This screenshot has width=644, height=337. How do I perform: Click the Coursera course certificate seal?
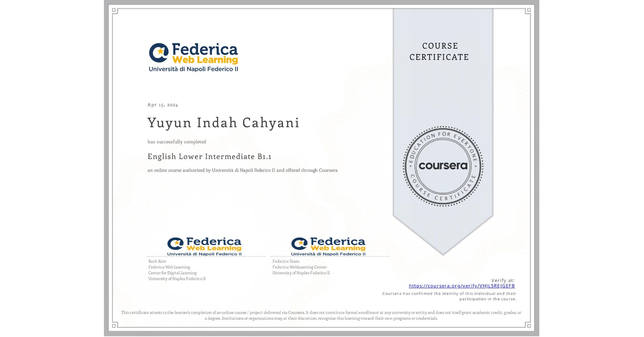[x=443, y=166]
